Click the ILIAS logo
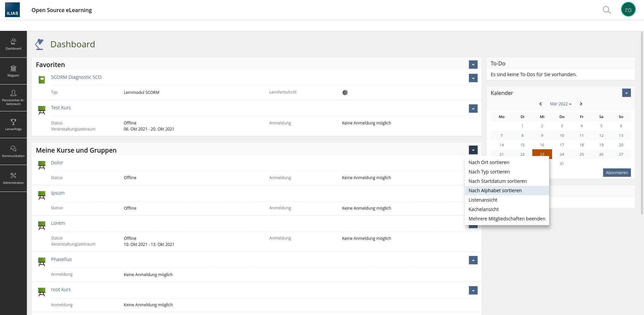The height and width of the screenshot is (315, 644). click(12, 10)
